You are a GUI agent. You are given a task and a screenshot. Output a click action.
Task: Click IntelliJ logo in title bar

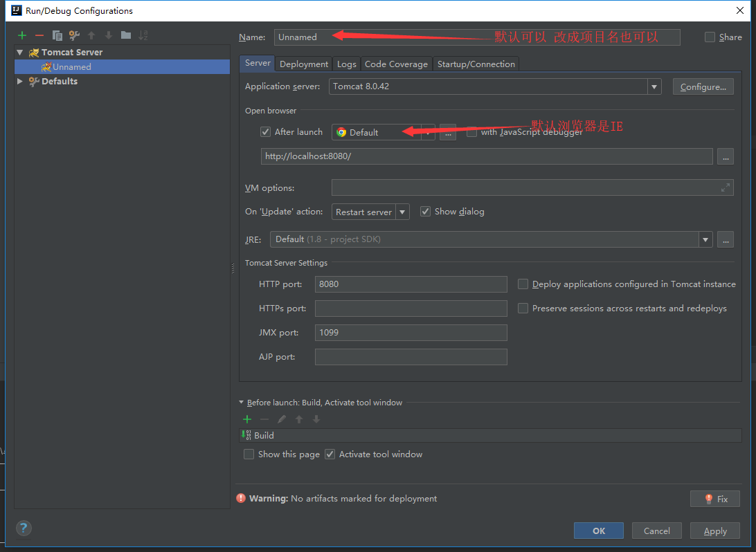point(17,10)
